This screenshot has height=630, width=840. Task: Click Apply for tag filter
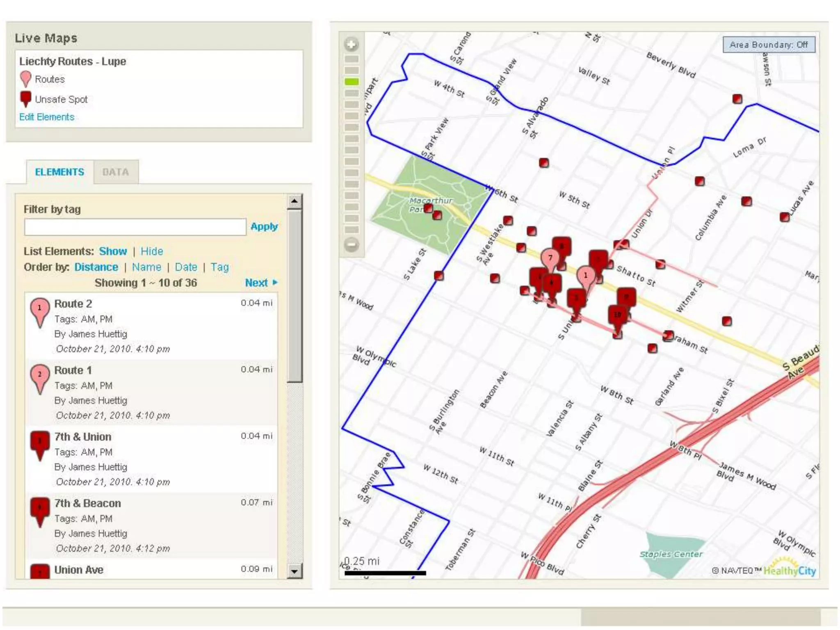click(x=264, y=226)
